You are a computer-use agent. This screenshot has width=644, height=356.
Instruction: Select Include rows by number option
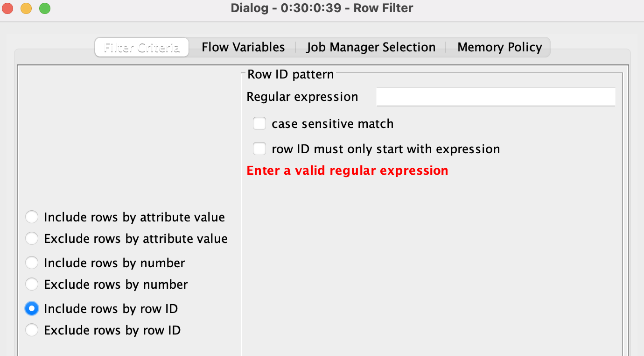coord(32,263)
